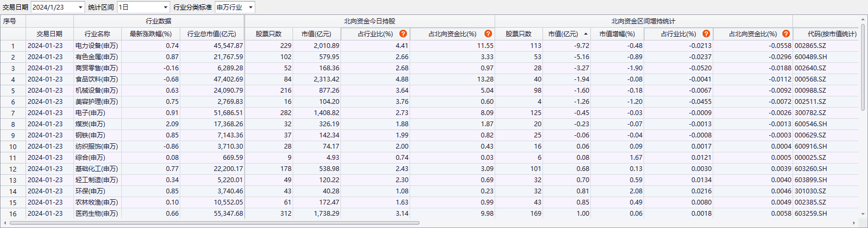Click the 行业名称 column header
Viewport: 868px width, 228px height.
click(x=97, y=34)
